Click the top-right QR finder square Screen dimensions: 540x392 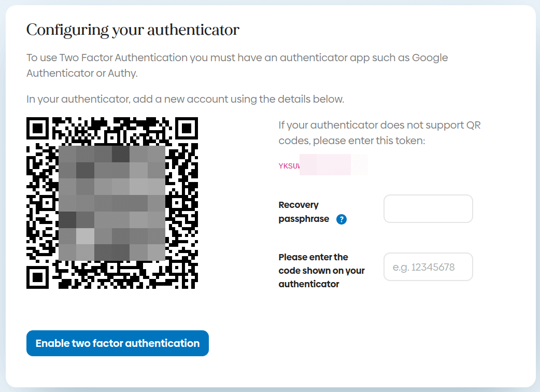point(186,130)
